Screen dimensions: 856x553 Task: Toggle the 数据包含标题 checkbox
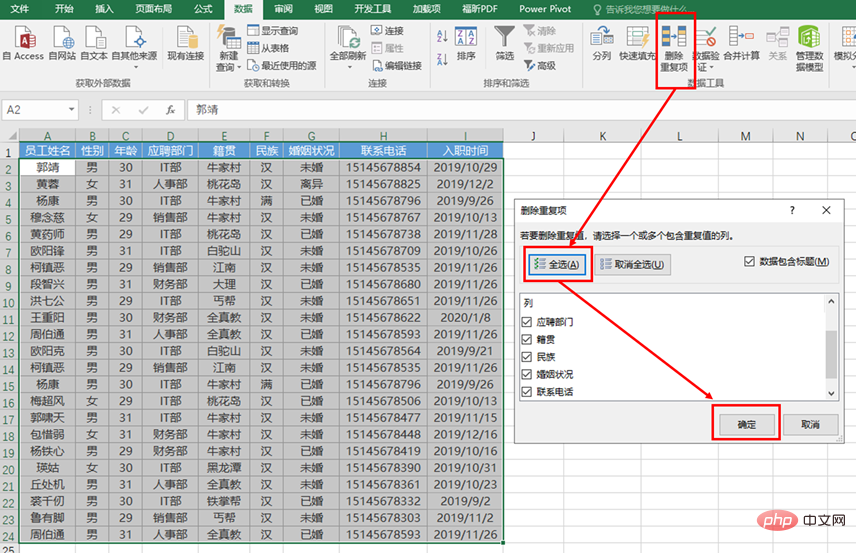point(751,261)
